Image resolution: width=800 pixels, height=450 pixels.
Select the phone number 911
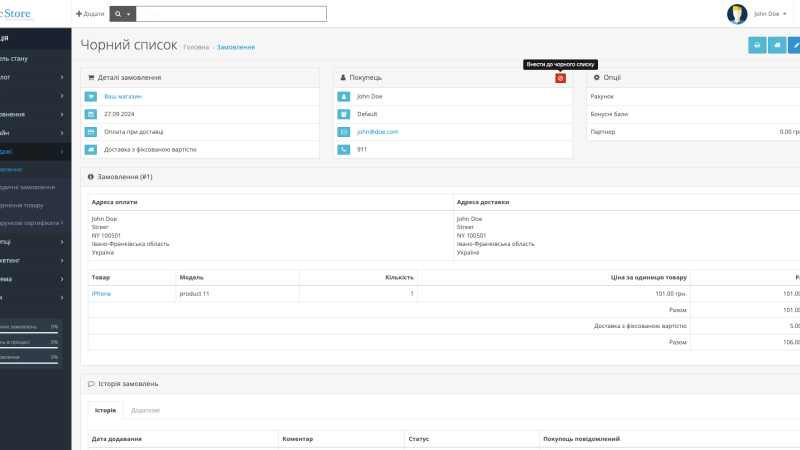[x=362, y=149]
